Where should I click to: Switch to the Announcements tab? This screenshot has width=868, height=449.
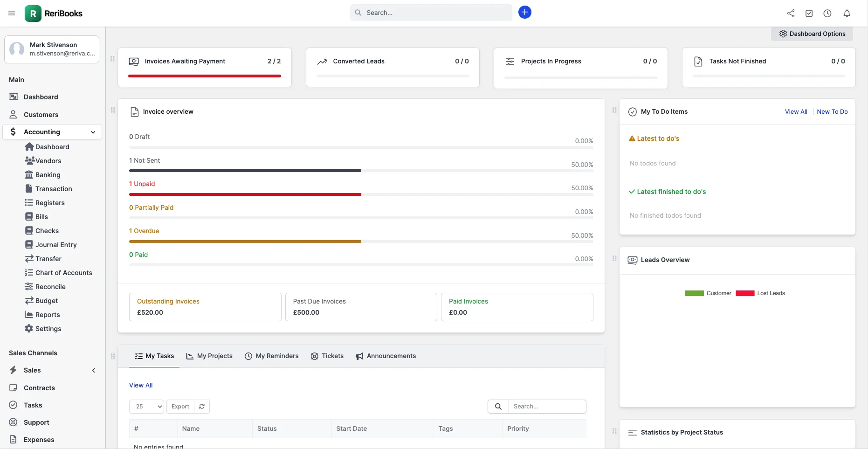pos(386,356)
